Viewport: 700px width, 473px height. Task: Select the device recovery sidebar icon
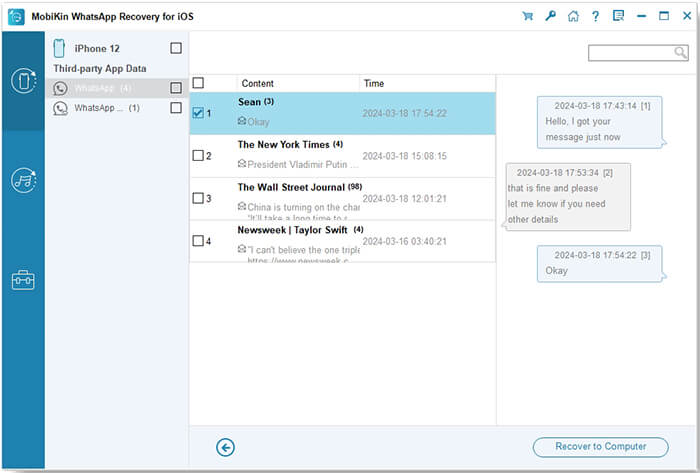pos(22,83)
